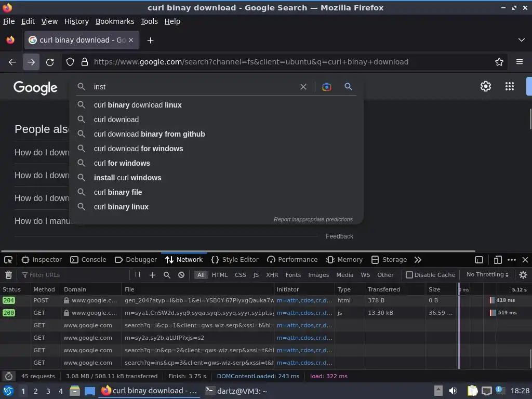This screenshot has height=399, width=532.
Task: Pick the curl for windows suggestion
Action: 217,164
